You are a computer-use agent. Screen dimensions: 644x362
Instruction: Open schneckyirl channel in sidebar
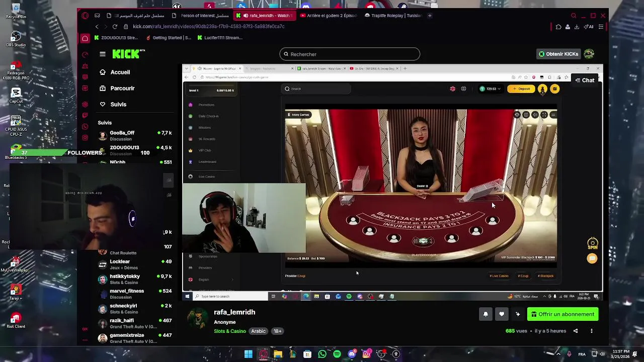pos(135,308)
